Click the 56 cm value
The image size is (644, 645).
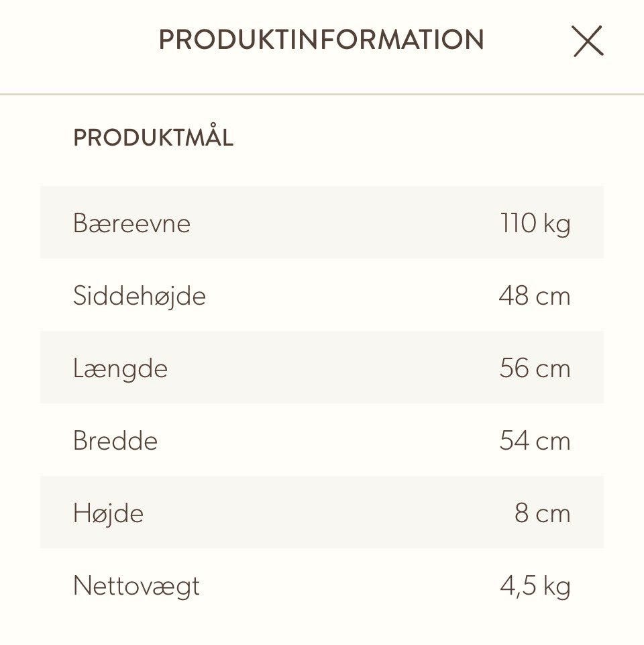(x=535, y=368)
